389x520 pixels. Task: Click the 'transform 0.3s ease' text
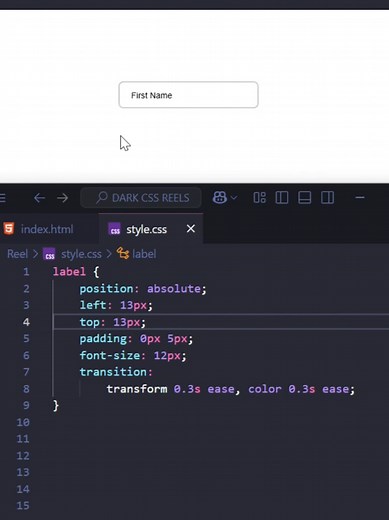coord(170,389)
